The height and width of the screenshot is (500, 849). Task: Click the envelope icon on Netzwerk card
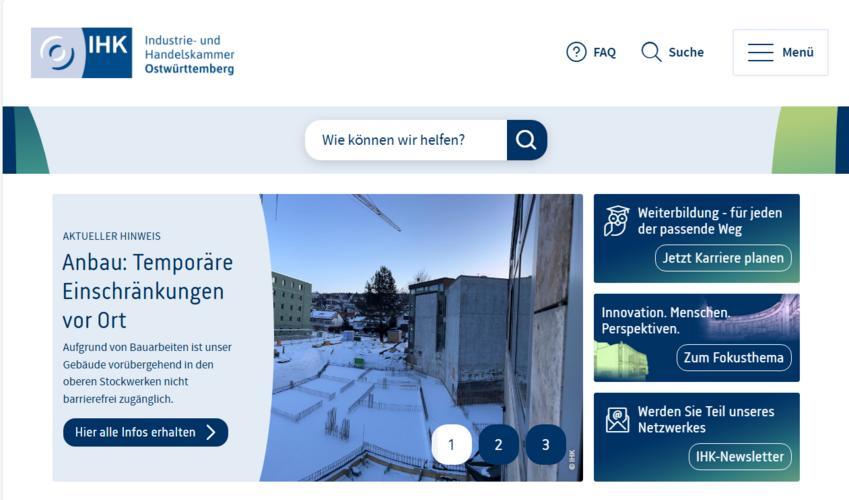[x=617, y=420]
